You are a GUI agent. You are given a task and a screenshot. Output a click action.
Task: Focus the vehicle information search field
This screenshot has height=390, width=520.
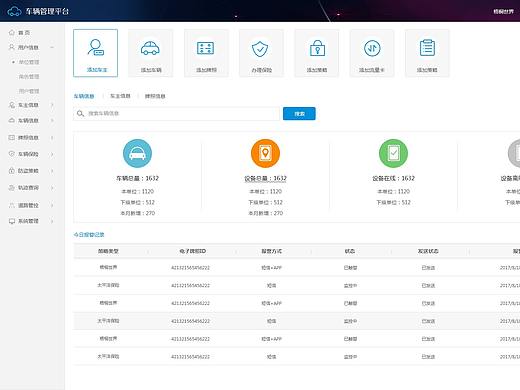tap(176, 114)
